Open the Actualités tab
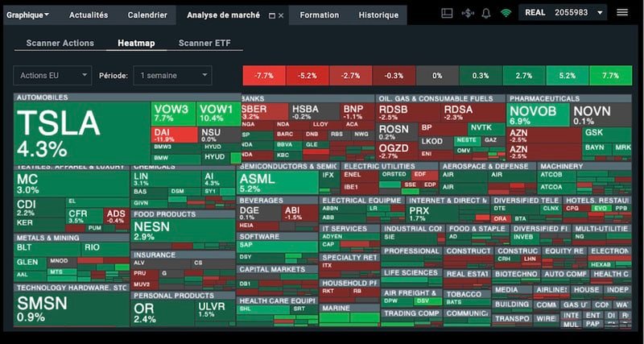 (89, 15)
